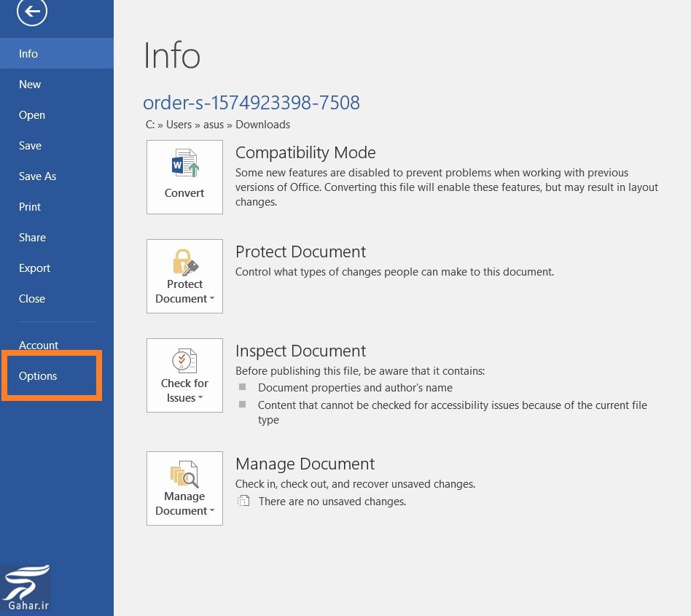
Task: Click the asus folder in file path
Action: (214, 125)
